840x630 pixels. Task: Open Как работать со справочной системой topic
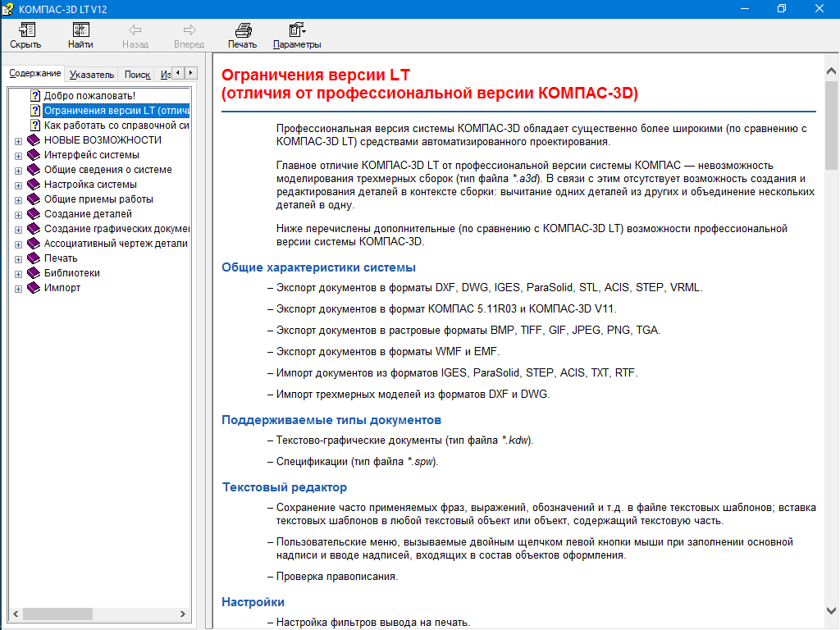click(x=116, y=126)
